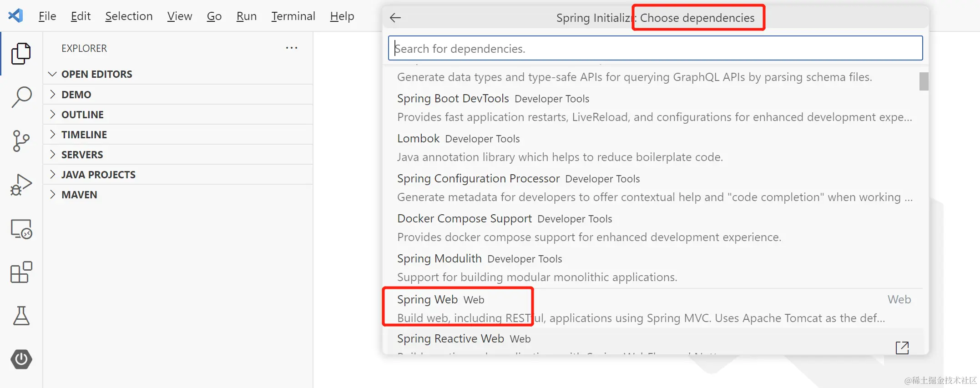980x388 pixels.
Task: Open the Extensions view
Action: tap(21, 272)
